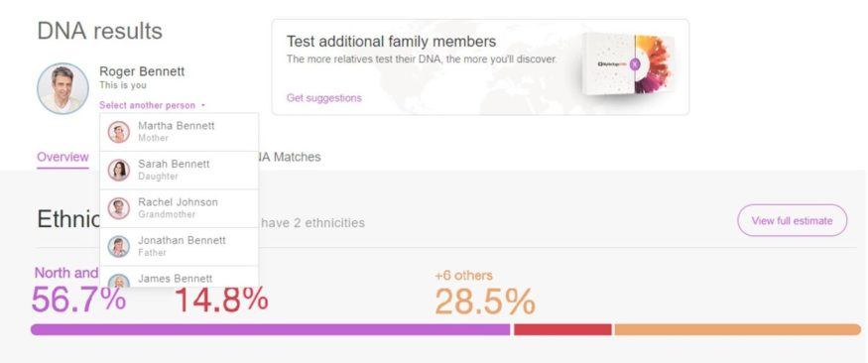Click the purple 56.7% ethnicity bar segment
The width and height of the screenshot is (868, 363).
pos(270,330)
